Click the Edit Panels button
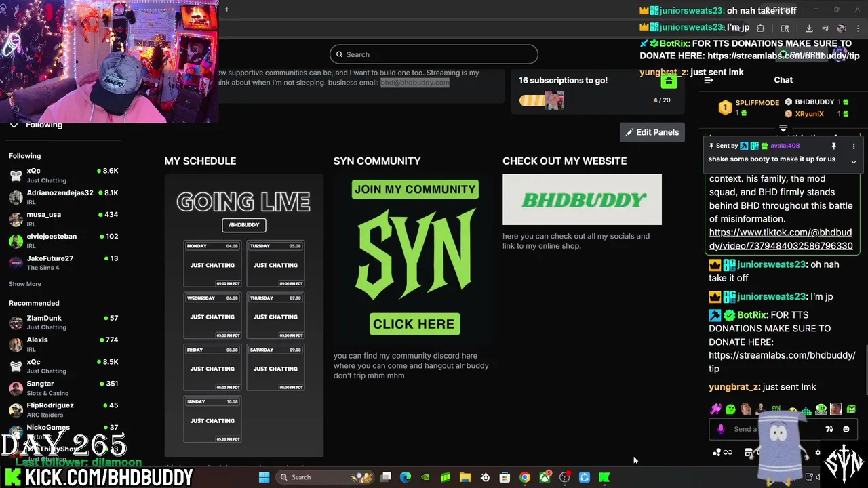Image resolution: width=868 pixels, height=488 pixels. coord(652,132)
